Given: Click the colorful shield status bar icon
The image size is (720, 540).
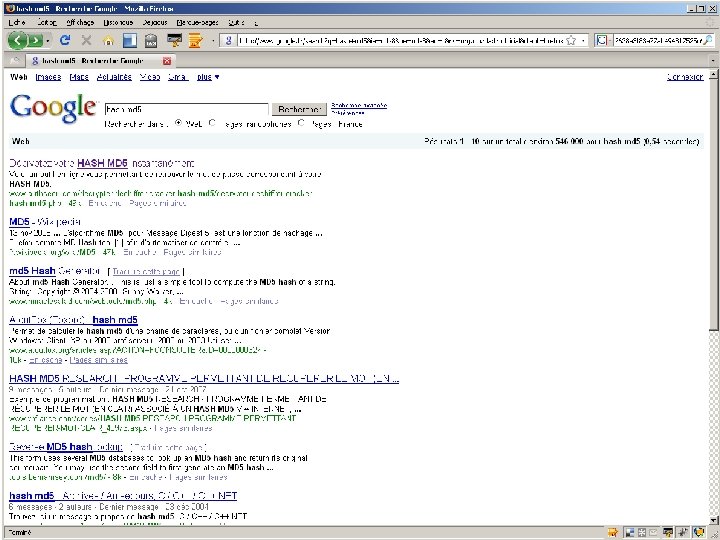Looking at the screenshot, I should 698,533.
